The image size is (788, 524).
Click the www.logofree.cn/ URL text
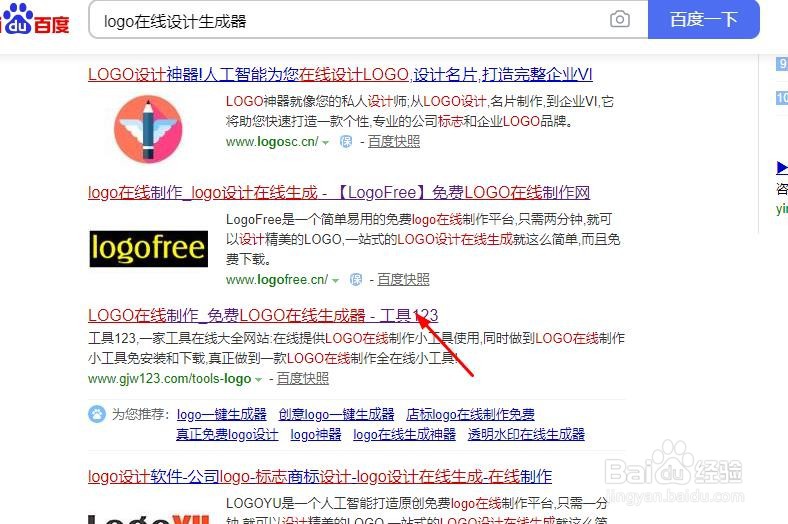click(277, 279)
